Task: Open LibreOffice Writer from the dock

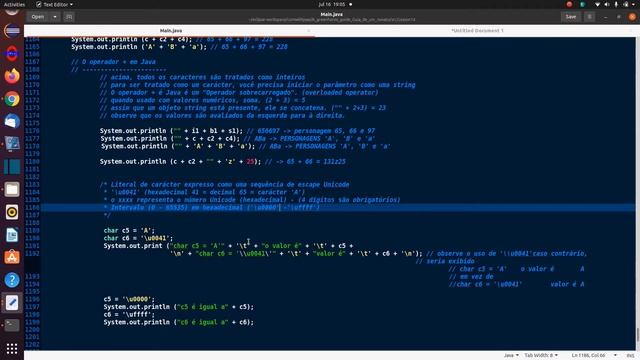Action: coord(12,235)
